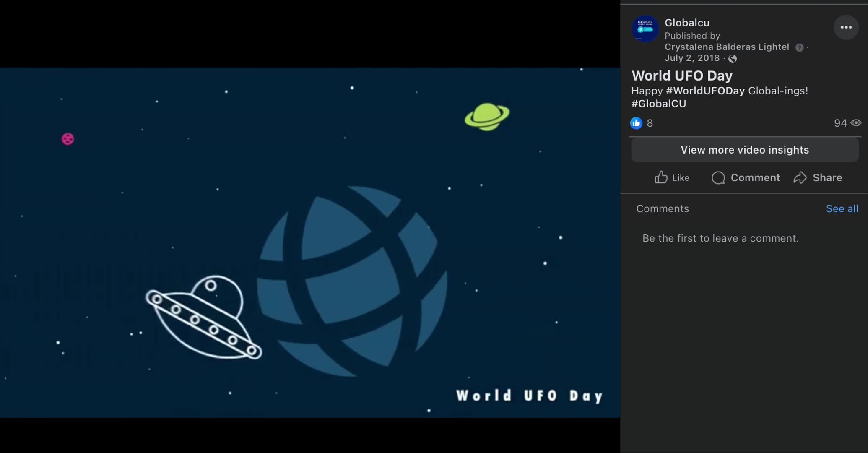The image size is (868, 453).
Task: Open the Globalcu page name link
Action: click(687, 23)
